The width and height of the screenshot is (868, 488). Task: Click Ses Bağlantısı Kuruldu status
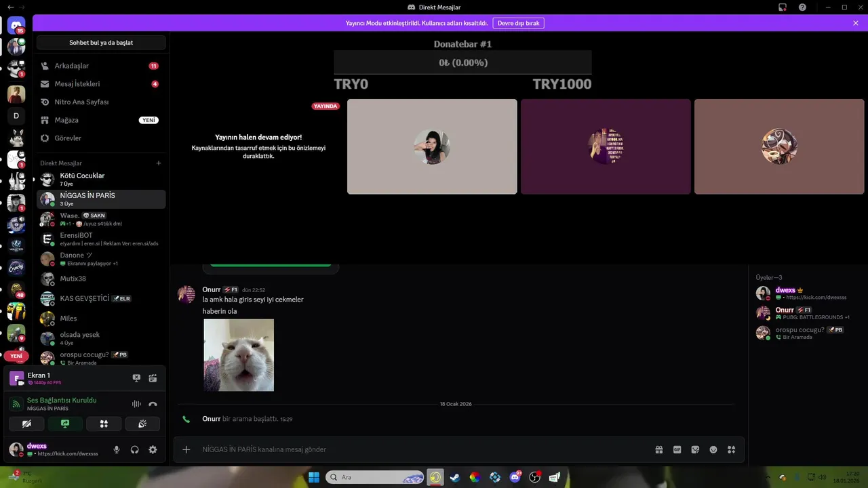[x=62, y=401]
